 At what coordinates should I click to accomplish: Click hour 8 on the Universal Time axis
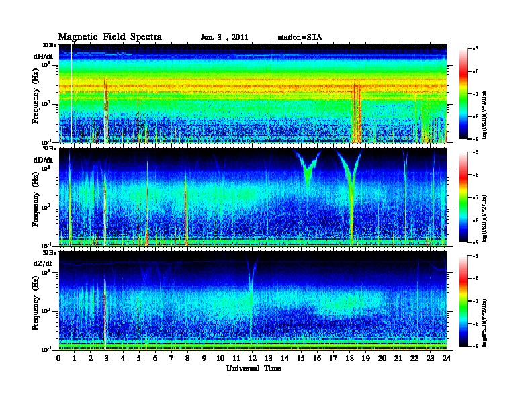[x=187, y=358]
